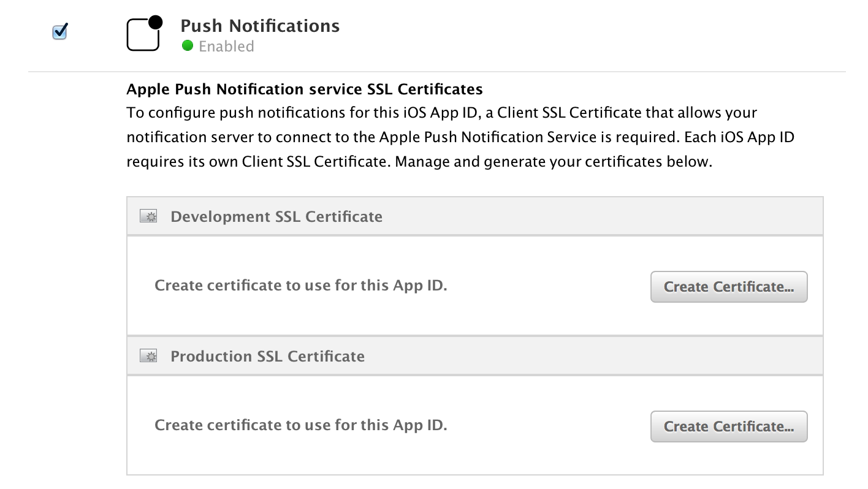
Task: Click the gray Enabled status label
Action: point(226,47)
